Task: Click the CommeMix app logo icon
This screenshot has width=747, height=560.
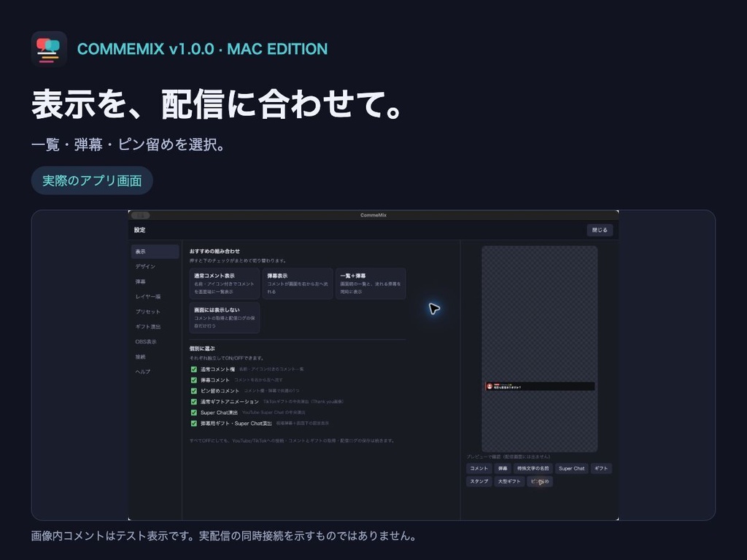Action: (49, 49)
